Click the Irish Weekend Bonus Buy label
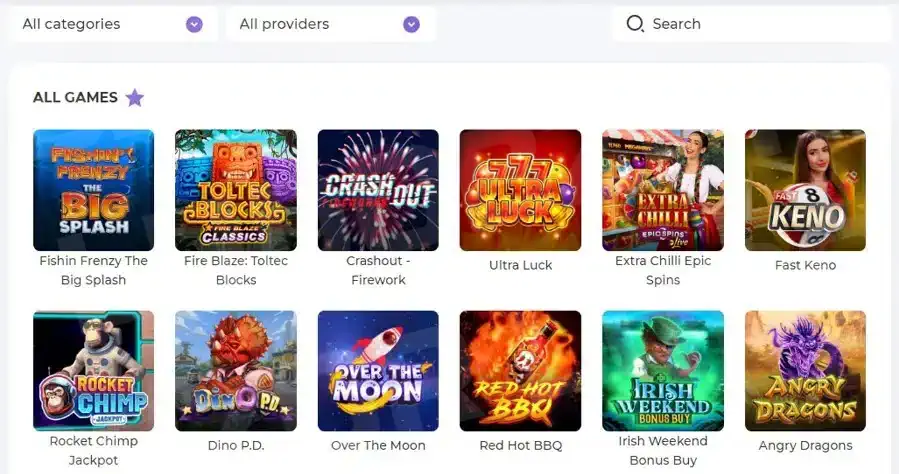 tap(663, 451)
